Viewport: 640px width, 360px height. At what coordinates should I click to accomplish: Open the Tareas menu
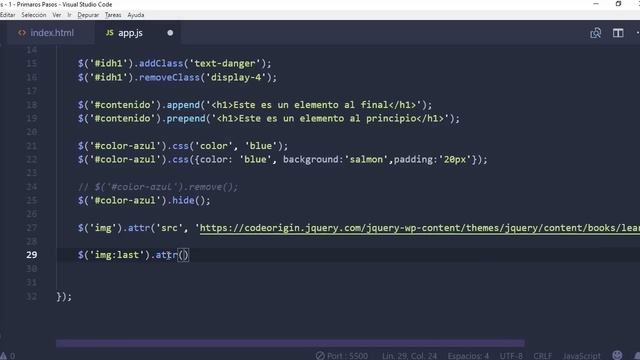click(113, 15)
